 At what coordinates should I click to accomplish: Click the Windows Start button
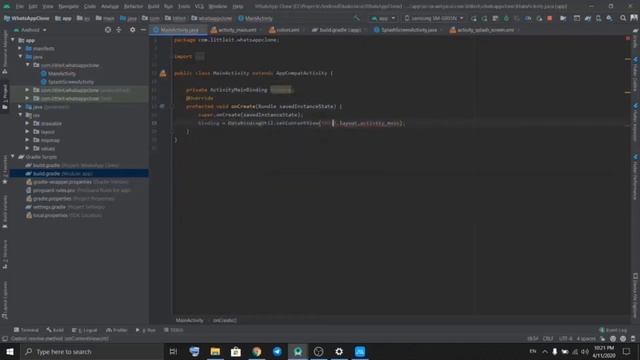point(10,351)
